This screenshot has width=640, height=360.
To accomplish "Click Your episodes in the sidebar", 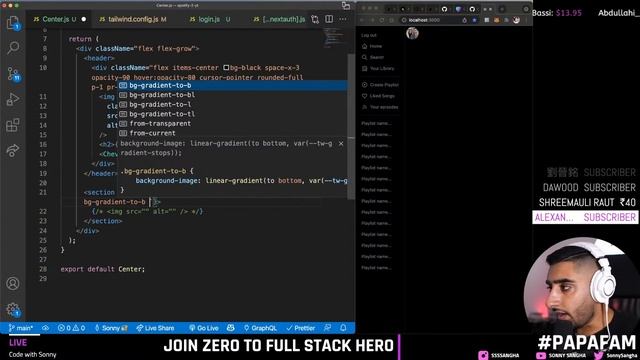I will 380,107.
